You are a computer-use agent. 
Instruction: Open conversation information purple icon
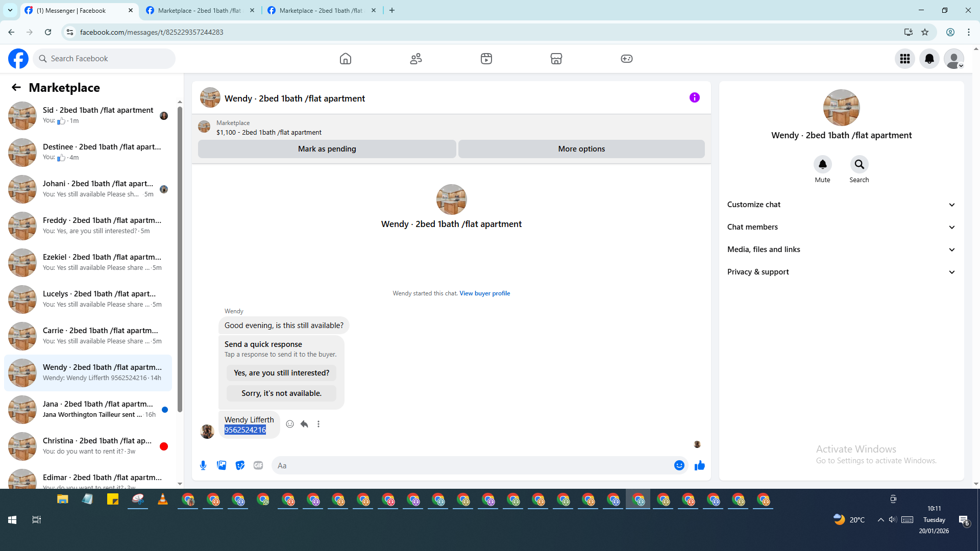pyautogui.click(x=695, y=97)
